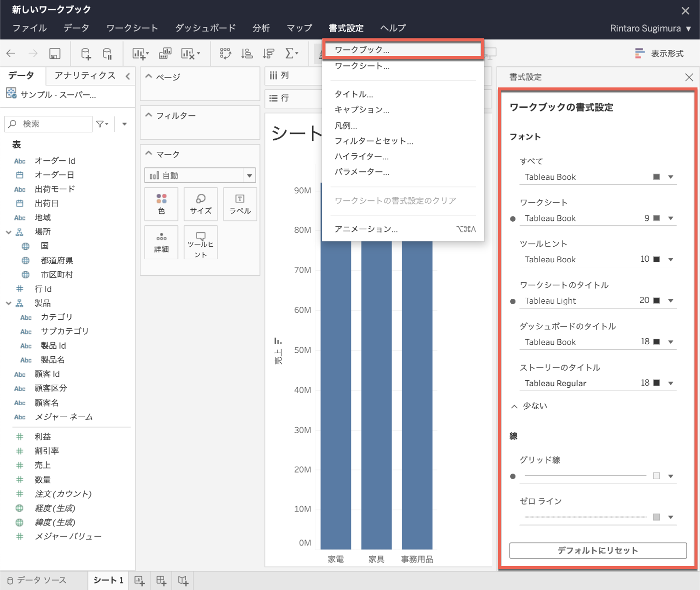Save the workbook using the floppy disk icon
Screen dimensions: 700x590
(x=55, y=53)
